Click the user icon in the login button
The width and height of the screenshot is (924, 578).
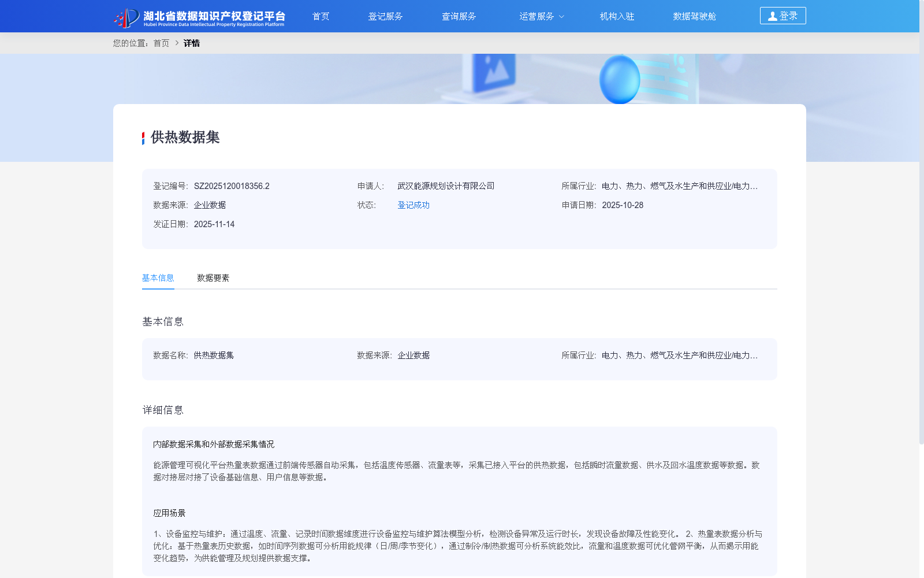coord(772,16)
